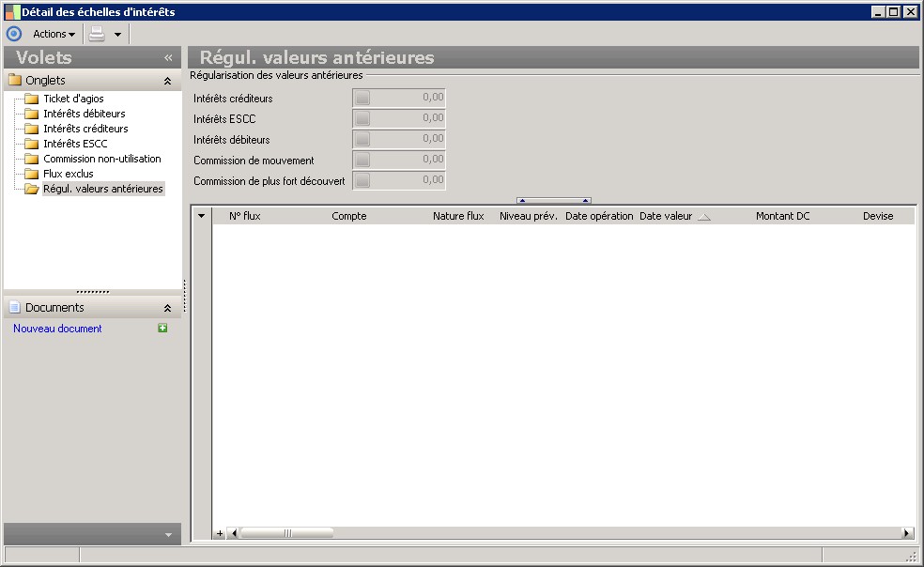The width and height of the screenshot is (924, 567).
Task: Click the Onglets folder icon
Action: click(15, 80)
